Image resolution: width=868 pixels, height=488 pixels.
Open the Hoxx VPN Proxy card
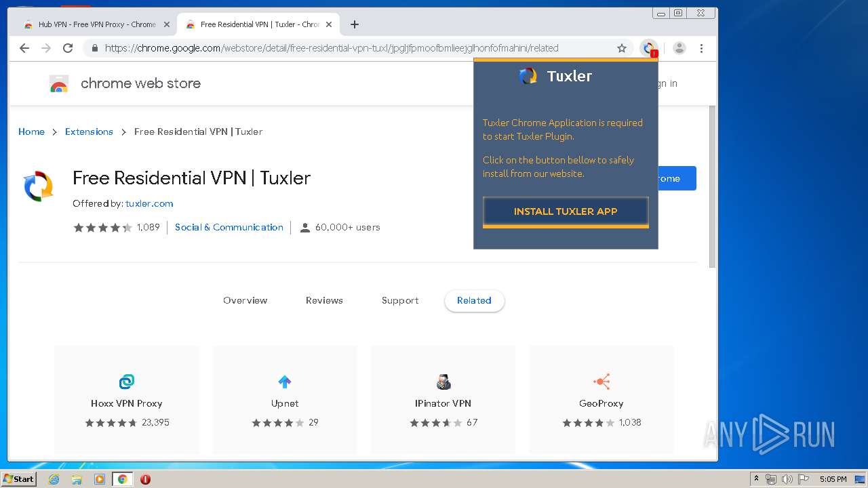point(127,400)
